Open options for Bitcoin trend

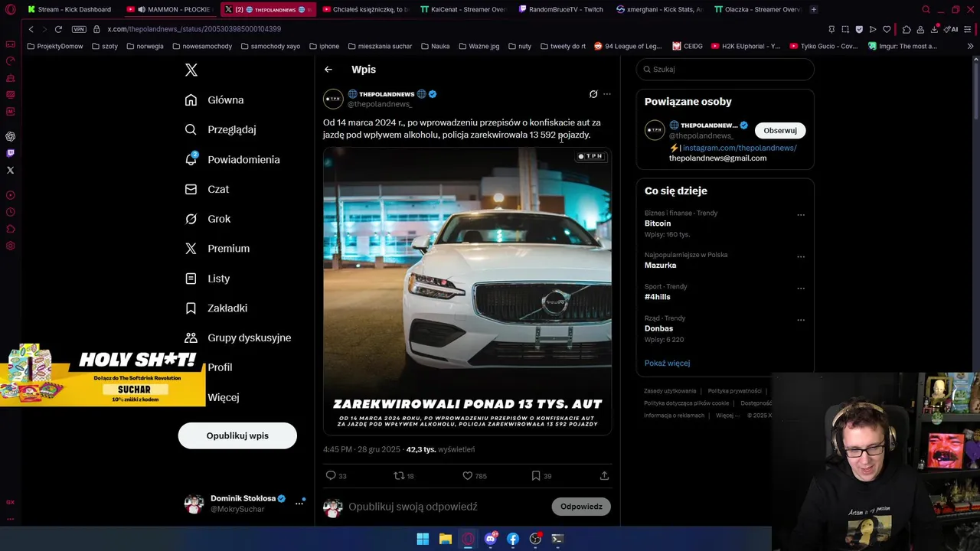(801, 215)
